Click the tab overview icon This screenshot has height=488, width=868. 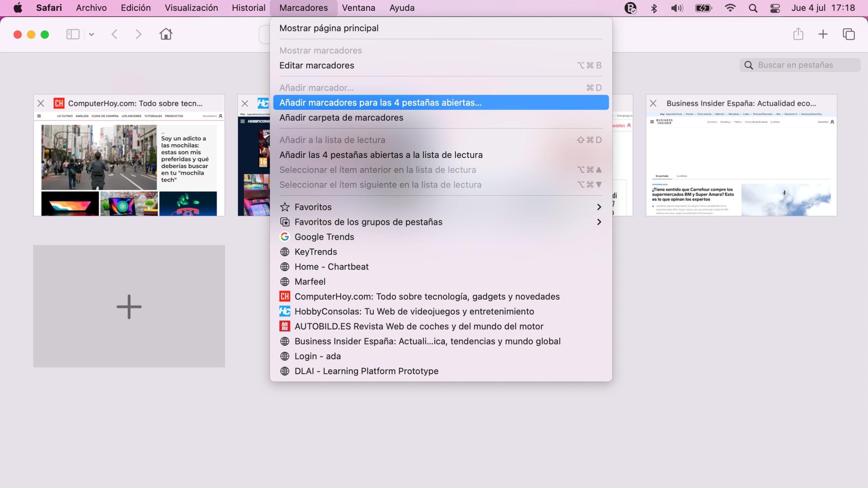(x=849, y=34)
